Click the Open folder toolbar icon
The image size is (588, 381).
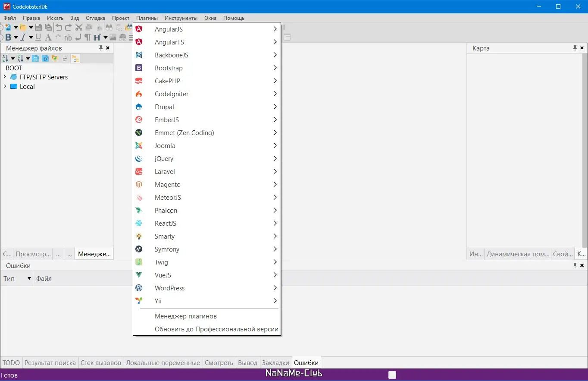pos(23,28)
